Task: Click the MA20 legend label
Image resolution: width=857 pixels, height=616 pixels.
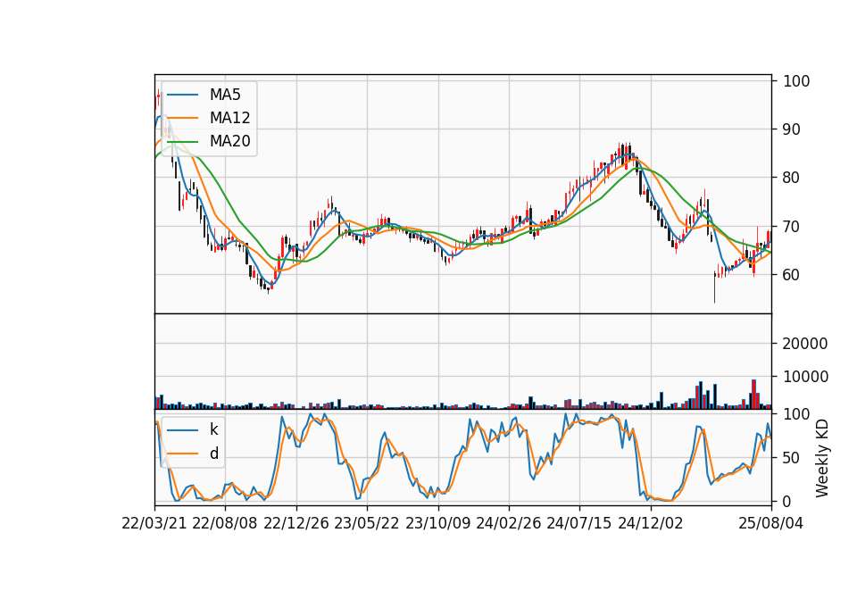Action: (229, 141)
